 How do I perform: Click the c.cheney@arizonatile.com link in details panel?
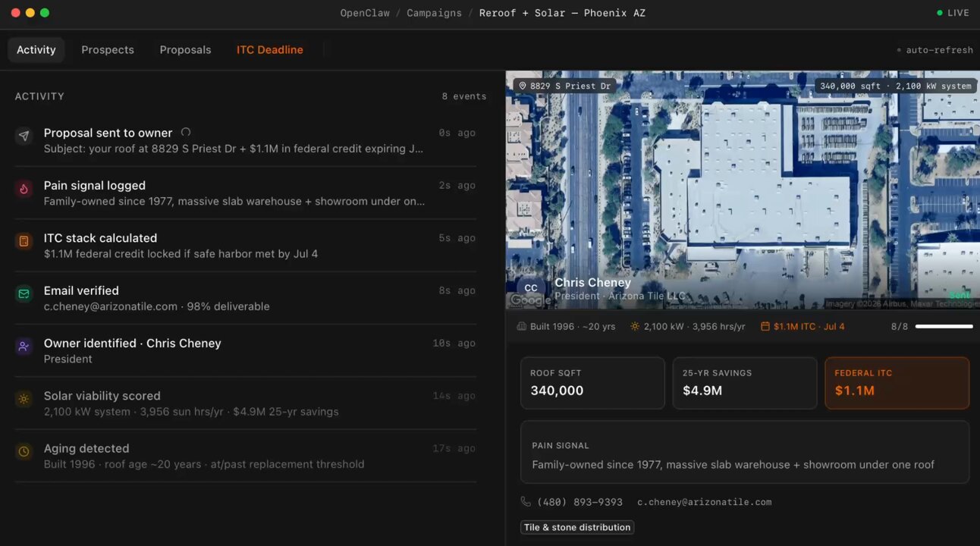(704, 502)
